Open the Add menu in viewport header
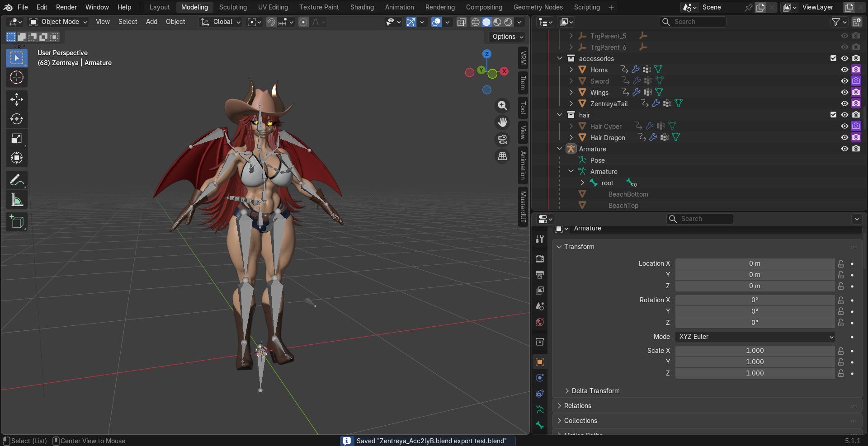The height and width of the screenshot is (446, 868). [151, 22]
